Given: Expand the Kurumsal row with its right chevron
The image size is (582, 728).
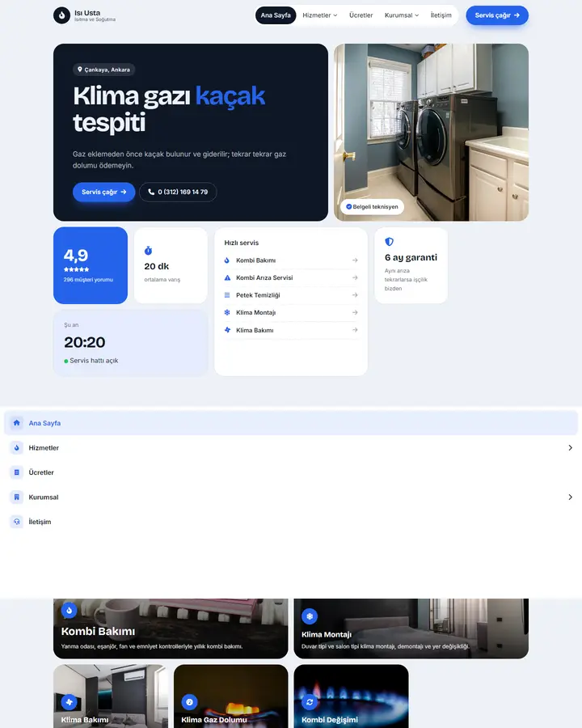Looking at the screenshot, I should coord(571,497).
